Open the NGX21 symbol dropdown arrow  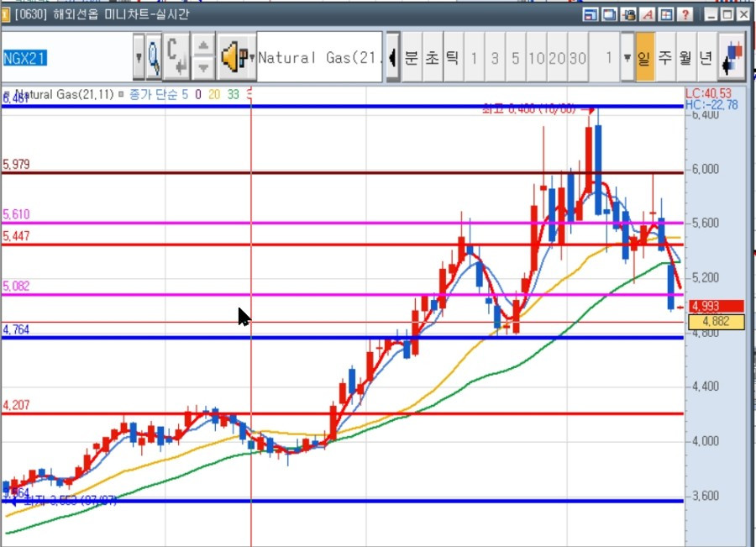(x=139, y=57)
